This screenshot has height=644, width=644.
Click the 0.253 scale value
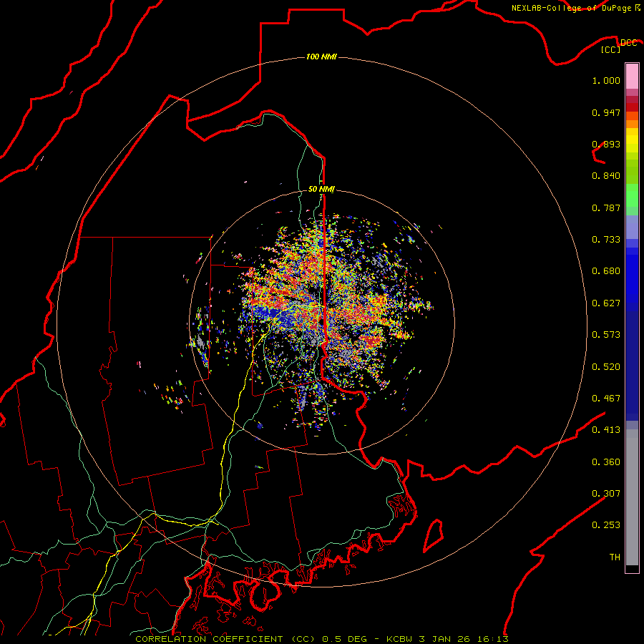tap(606, 525)
